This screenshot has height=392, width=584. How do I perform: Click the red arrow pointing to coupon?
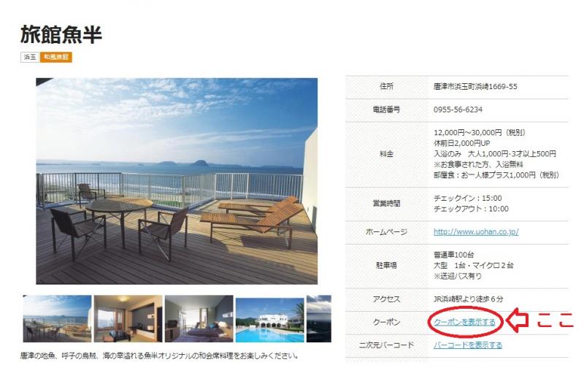517,321
